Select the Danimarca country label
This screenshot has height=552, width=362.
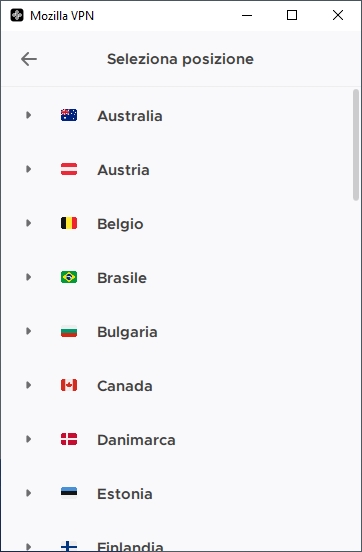click(x=136, y=440)
